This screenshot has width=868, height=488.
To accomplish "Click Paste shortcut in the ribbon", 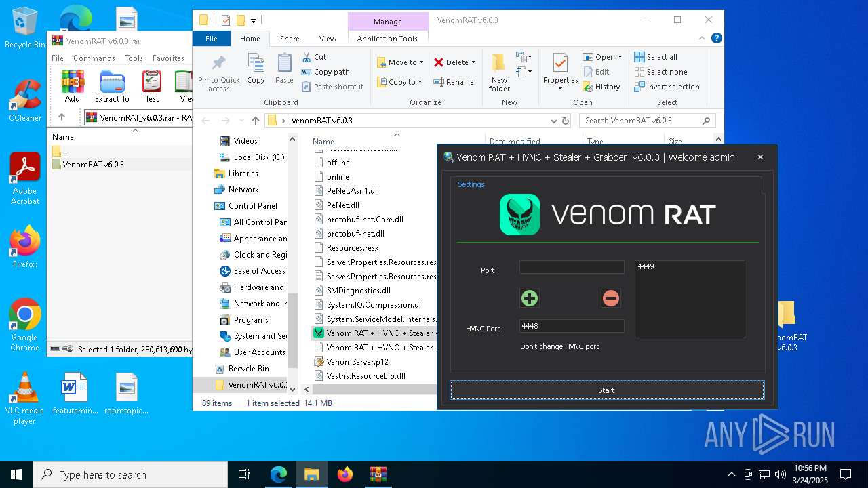I will click(332, 87).
